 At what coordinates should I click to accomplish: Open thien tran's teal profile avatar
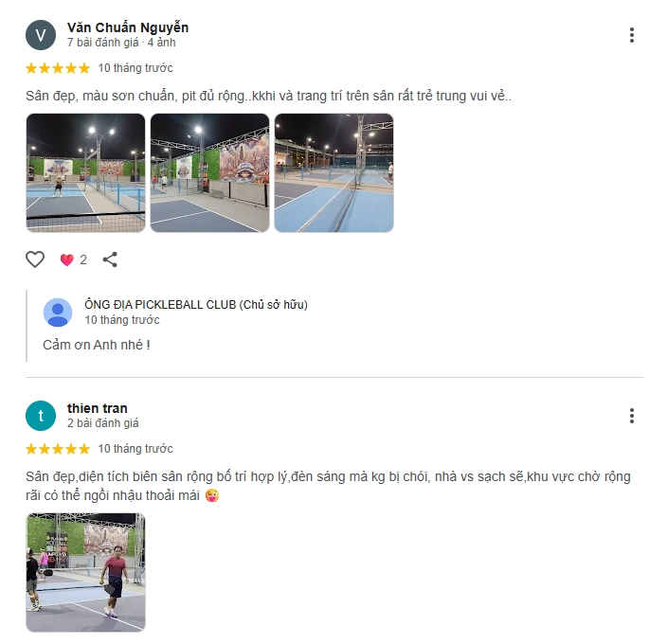[x=41, y=416]
